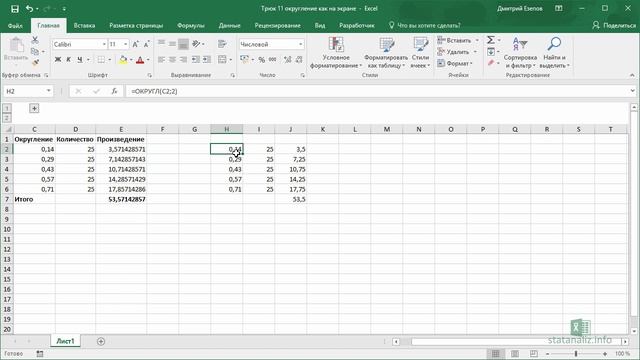Switch to the Рецензирование tab
640x360 pixels.
(278, 25)
